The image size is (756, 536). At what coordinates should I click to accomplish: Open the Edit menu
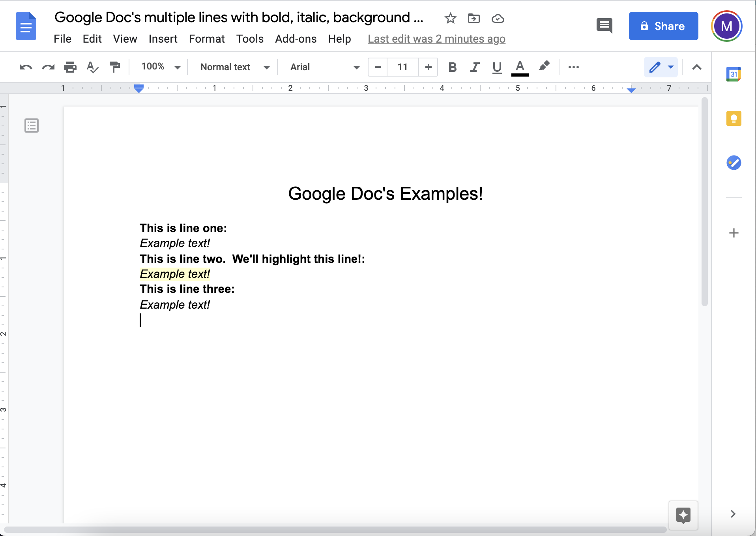tap(92, 39)
